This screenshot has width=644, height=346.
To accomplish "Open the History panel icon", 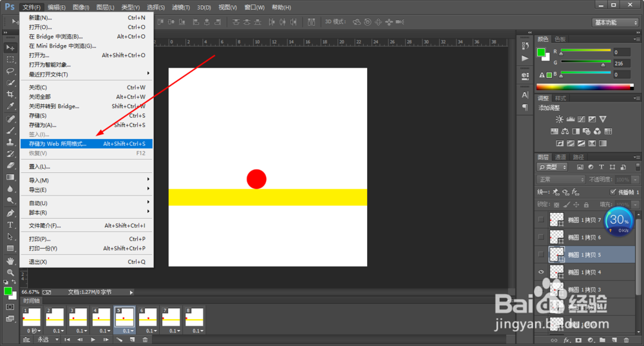I will [x=525, y=46].
